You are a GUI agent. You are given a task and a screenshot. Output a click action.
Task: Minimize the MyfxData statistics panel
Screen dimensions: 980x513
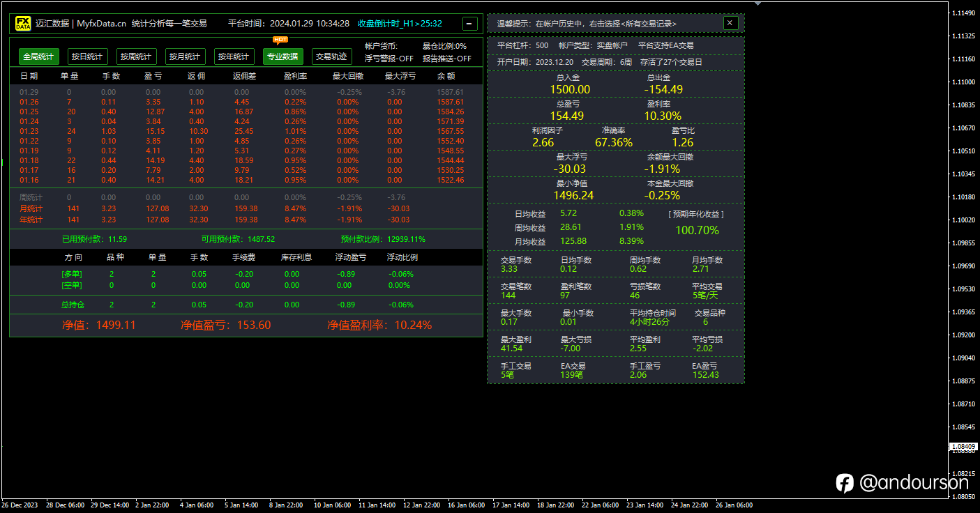tap(469, 24)
